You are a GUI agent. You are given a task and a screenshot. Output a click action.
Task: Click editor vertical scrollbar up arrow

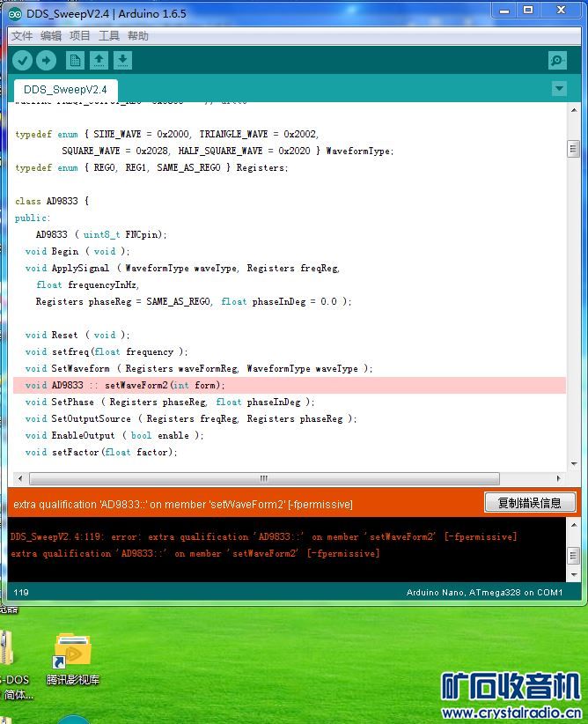(x=573, y=110)
